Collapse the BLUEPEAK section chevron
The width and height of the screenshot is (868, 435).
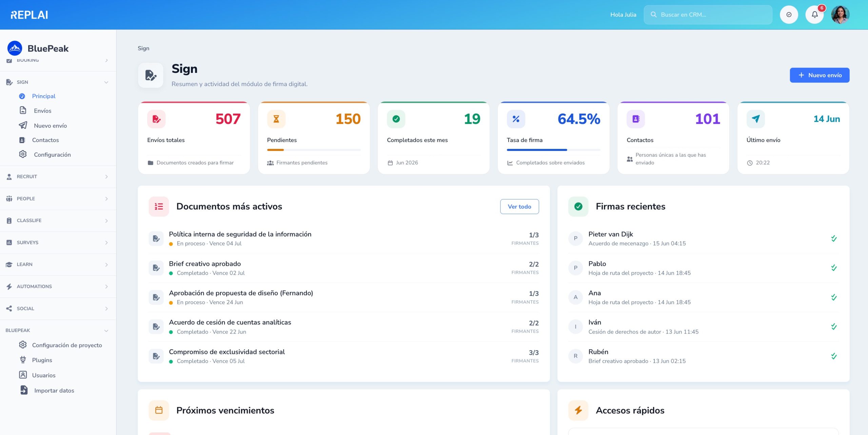(106, 331)
